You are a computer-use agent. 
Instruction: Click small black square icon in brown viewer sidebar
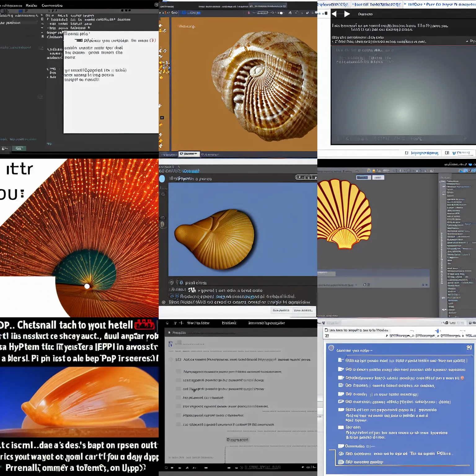[162, 118]
